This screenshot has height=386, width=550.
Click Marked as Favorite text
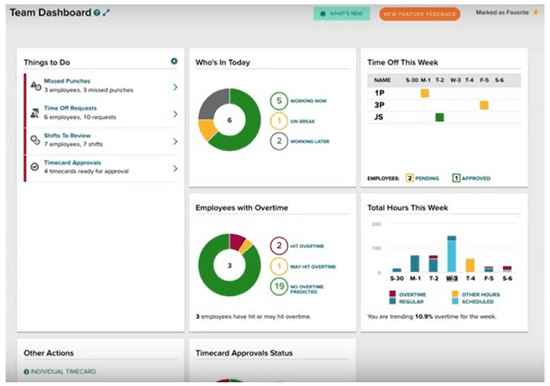pos(502,12)
